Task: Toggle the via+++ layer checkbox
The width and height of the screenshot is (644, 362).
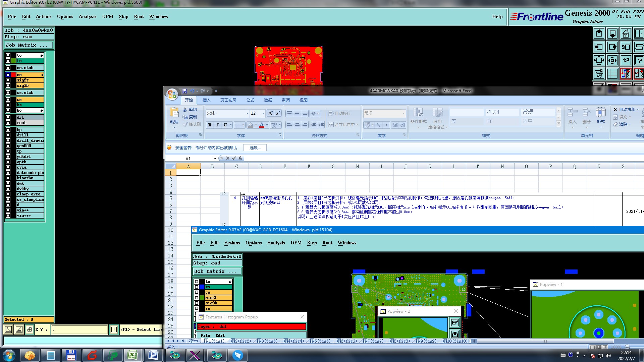Action: pyautogui.click(x=8, y=216)
